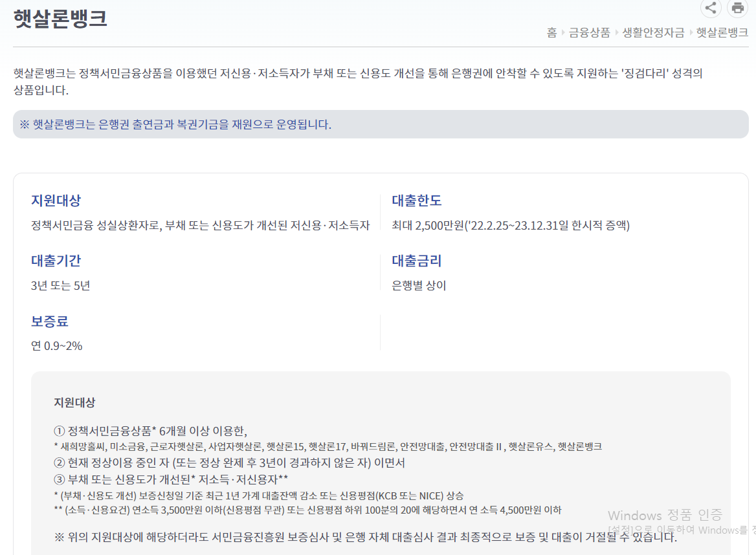Go to 홈 breadcrumb link

[551, 32]
